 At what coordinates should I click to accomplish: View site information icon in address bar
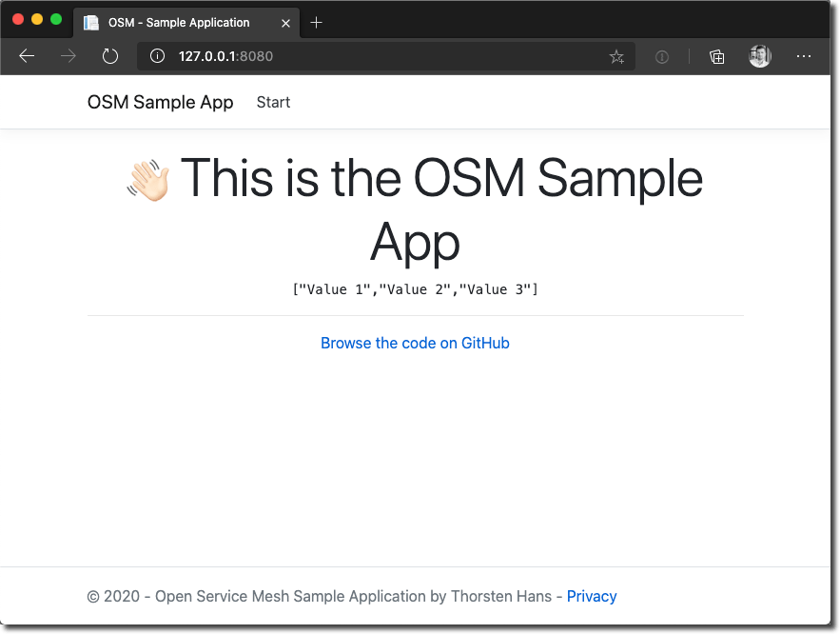point(158,56)
